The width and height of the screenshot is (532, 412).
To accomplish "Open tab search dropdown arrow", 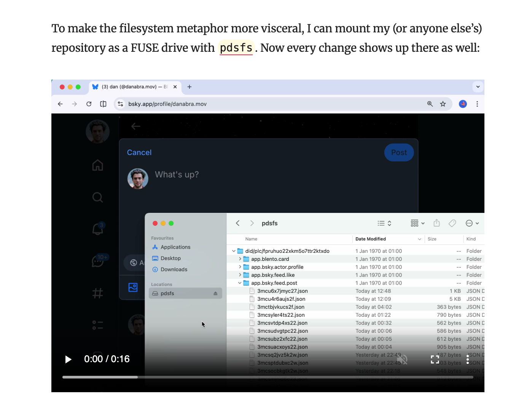I will (x=478, y=87).
